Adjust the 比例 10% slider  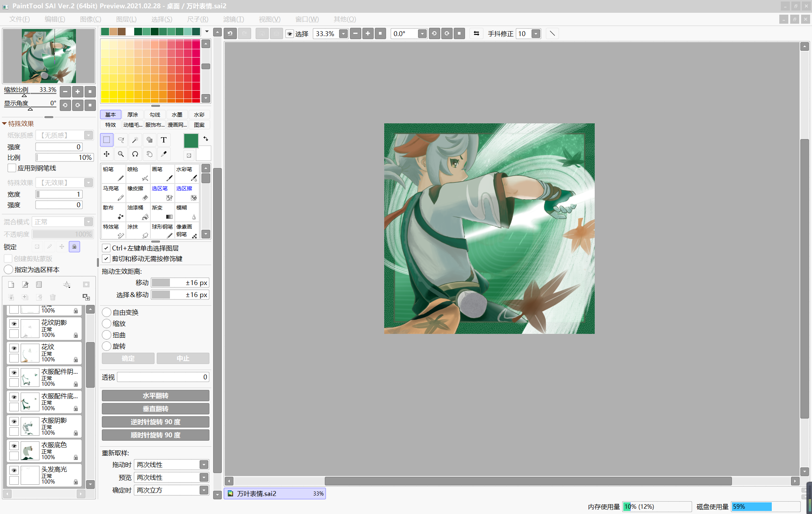[x=65, y=158]
